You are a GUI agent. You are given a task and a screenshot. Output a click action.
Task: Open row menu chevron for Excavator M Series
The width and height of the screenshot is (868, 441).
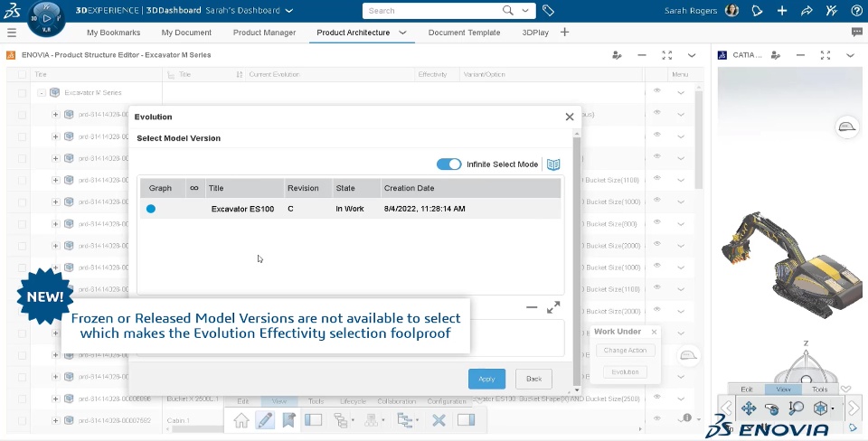[x=681, y=93]
